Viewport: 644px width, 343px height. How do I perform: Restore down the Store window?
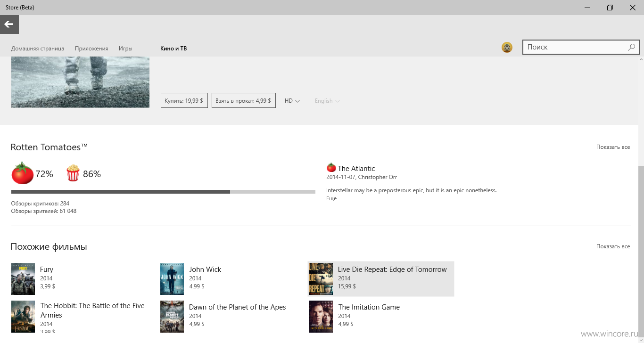click(610, 8)
